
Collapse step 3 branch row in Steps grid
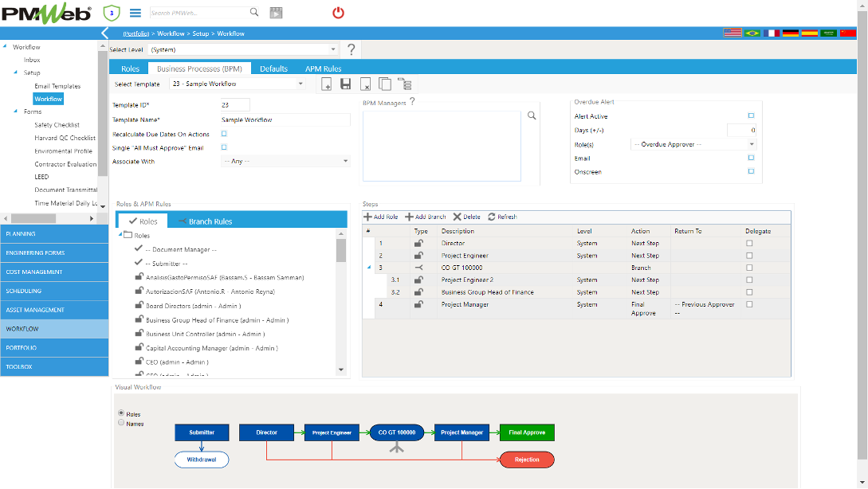point(369,268)
